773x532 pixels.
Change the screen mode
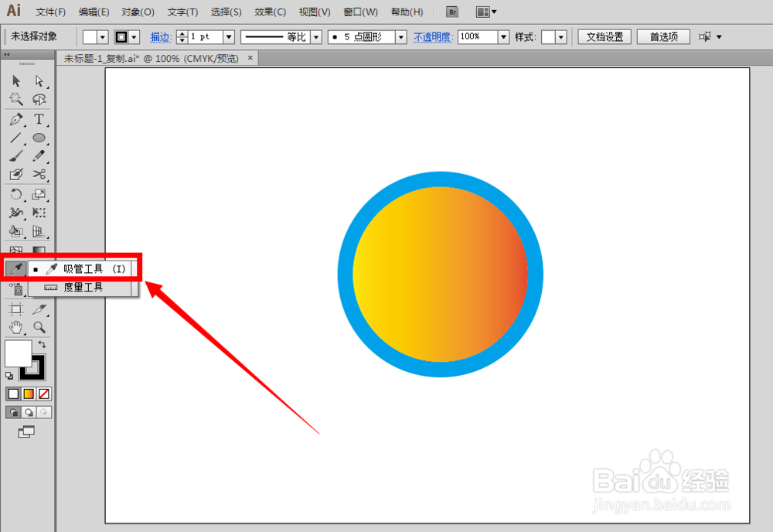tap(26, 432)
